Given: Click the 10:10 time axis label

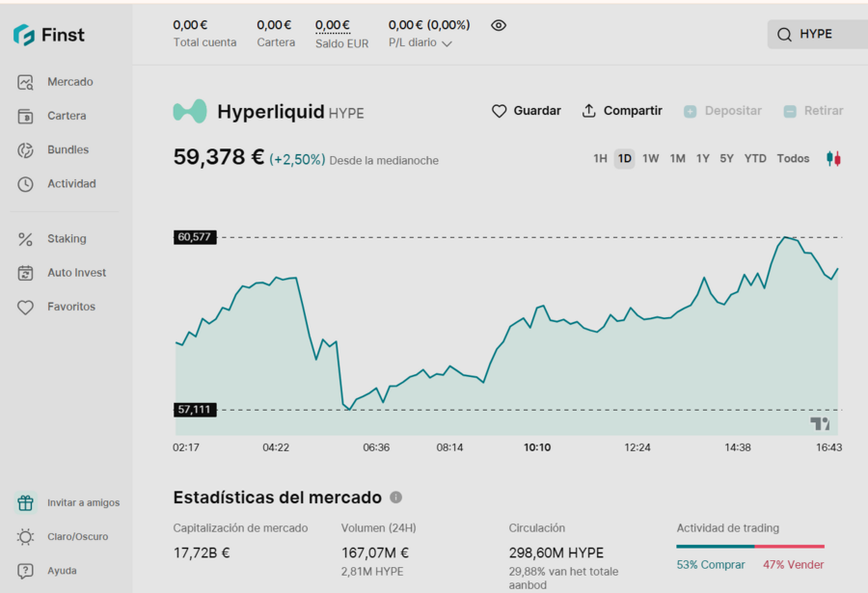Looking at the screenshot, I should pos(537,447).
